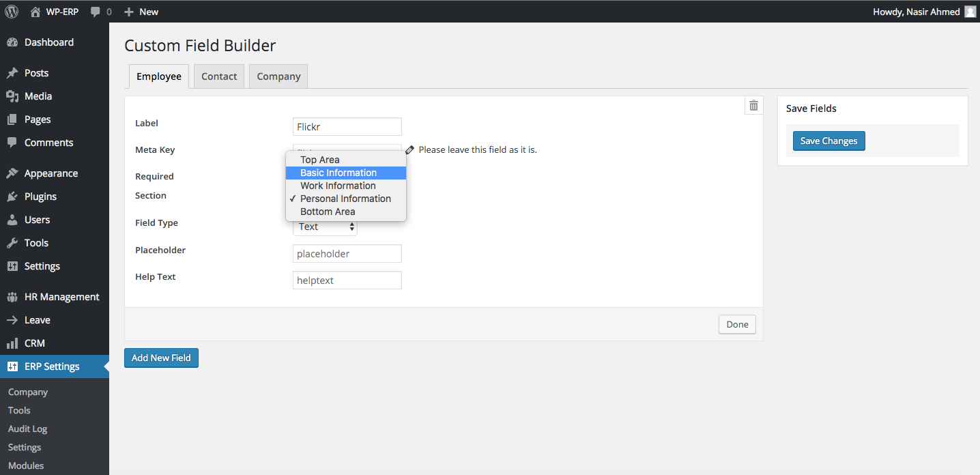Delete this field using the trash icon
Viewport: 980px width, 475px height.
pyautogui.click(x=753, y=105)
